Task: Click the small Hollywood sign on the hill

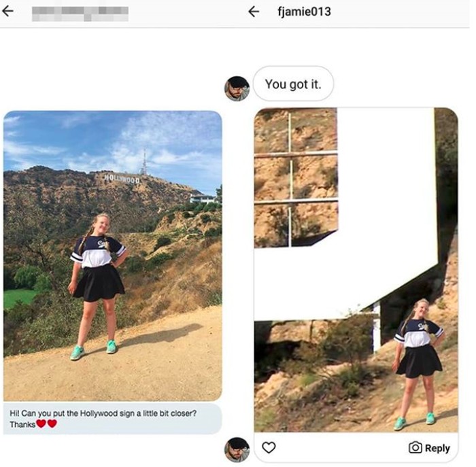Action: pos(122,178)
